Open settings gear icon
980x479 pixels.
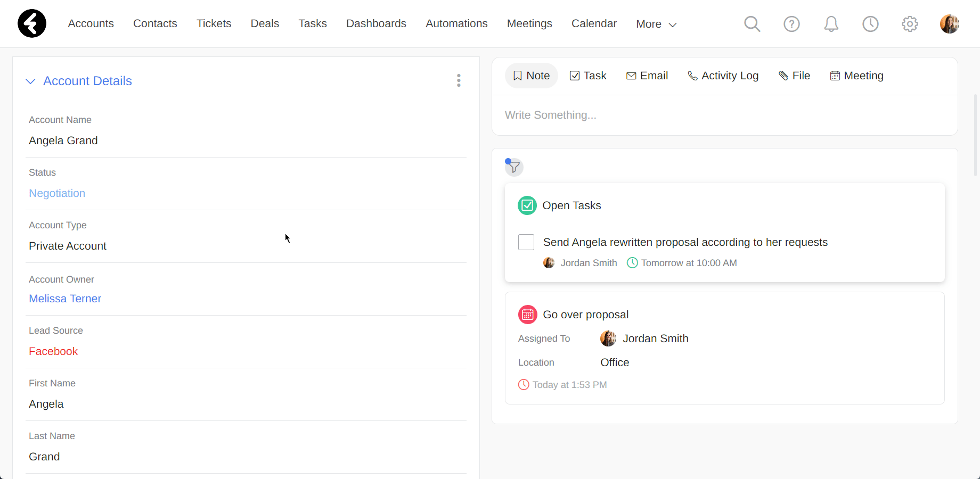click(910, 24)
